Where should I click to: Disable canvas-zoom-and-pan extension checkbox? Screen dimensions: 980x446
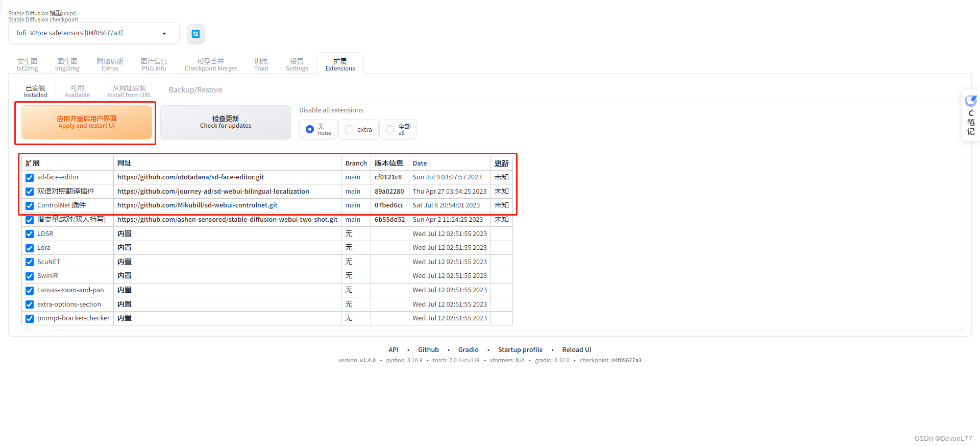point(30,290)
